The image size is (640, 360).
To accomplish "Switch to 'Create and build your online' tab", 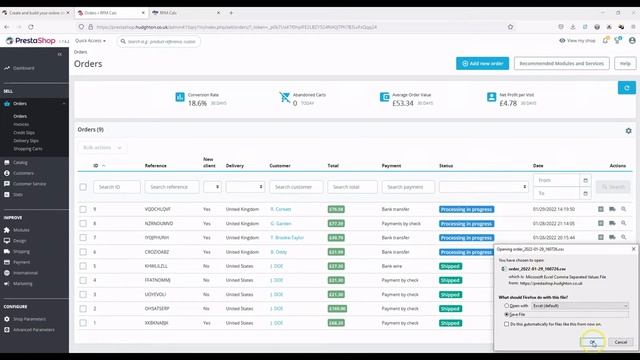I will (x=37, y=13).
